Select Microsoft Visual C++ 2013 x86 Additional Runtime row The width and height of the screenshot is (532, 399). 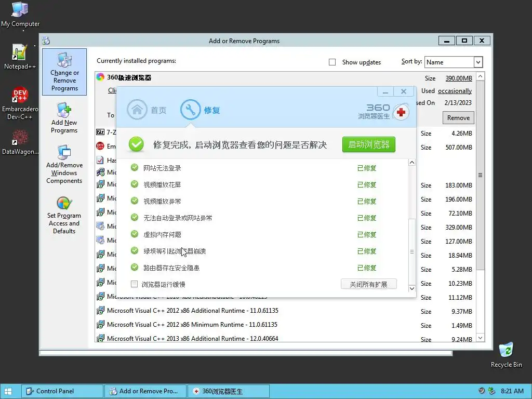click(285, 338)
